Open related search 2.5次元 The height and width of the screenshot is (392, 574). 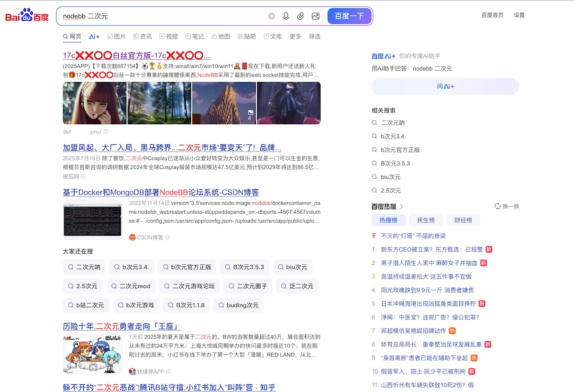point(391,190)
